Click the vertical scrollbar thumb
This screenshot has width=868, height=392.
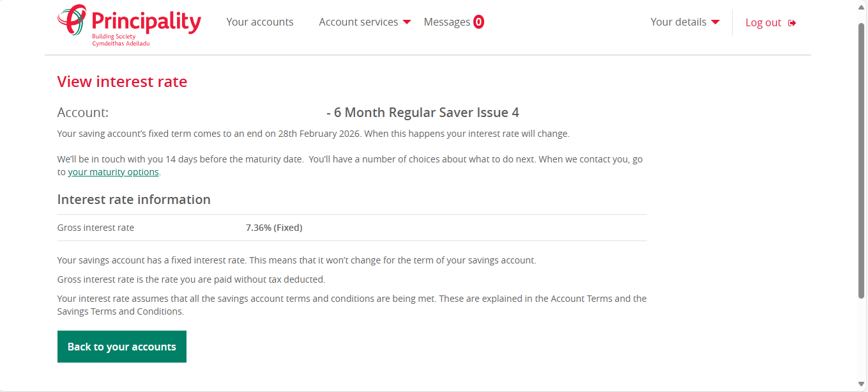point(861,160)
